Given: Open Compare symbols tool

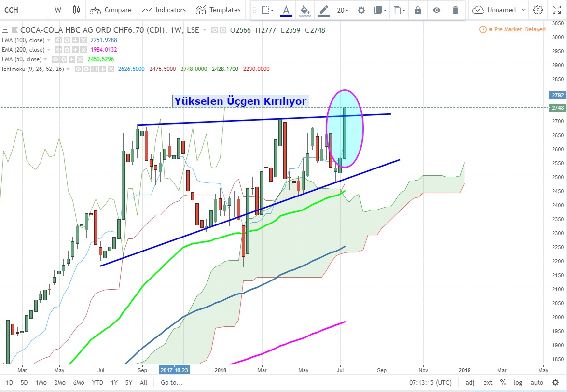Looking at the screenshot, I should 111,10.
